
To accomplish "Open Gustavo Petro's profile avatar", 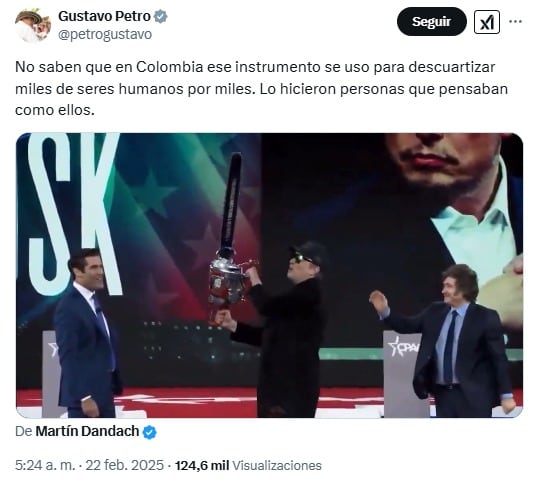I will [33, 25].
